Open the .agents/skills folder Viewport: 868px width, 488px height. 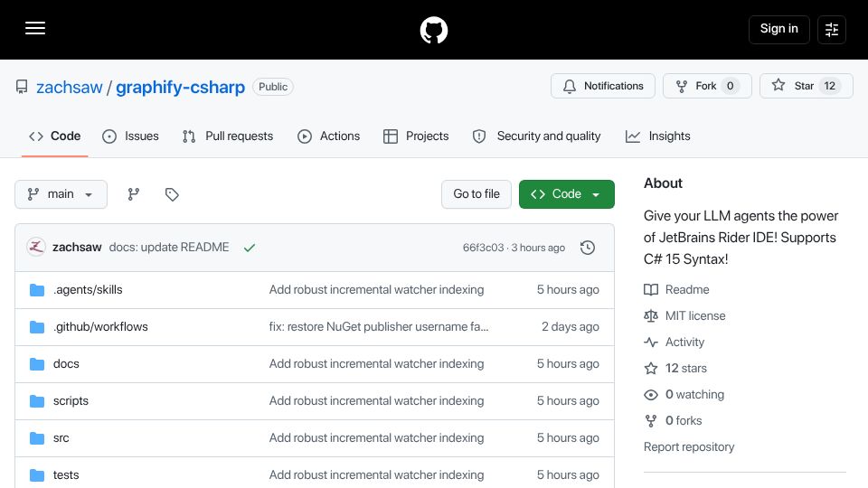click(x=88, y=290)
